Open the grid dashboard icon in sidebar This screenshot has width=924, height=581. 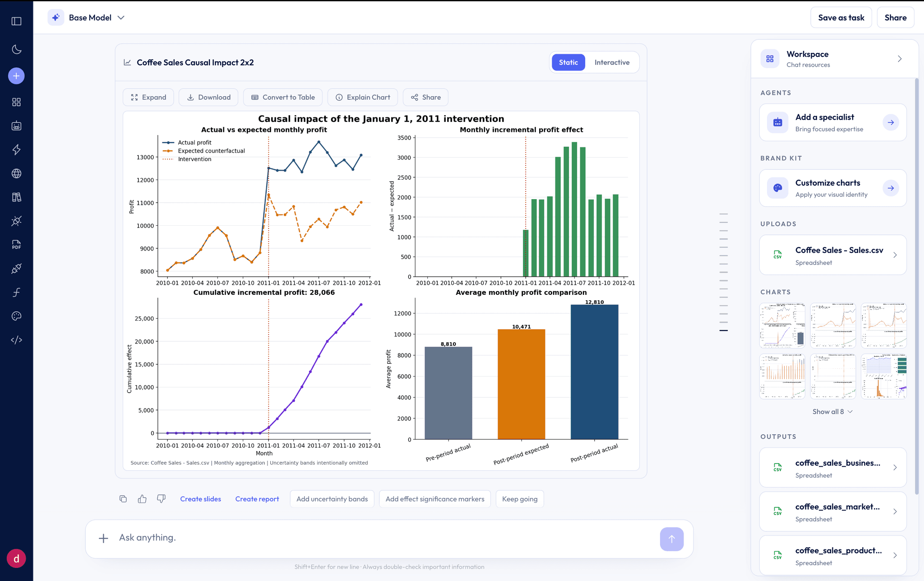[x=17, y=102]
